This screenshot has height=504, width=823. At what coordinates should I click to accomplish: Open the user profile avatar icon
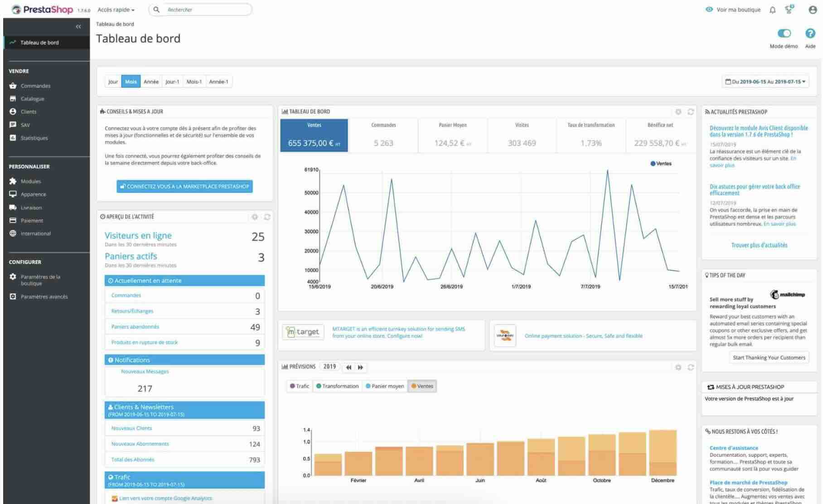click(x=813, y=10)
